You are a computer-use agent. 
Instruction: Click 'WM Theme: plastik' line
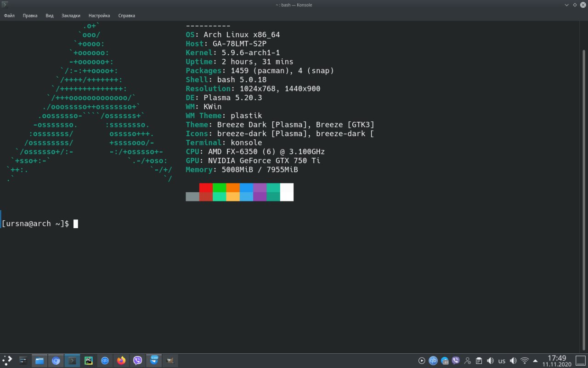coord(224,115)
